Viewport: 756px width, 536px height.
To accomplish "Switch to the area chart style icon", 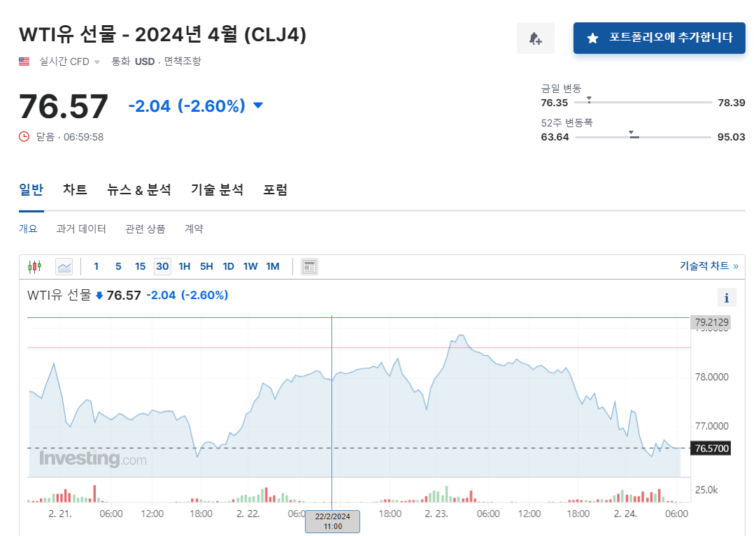I will pos(64,266).
